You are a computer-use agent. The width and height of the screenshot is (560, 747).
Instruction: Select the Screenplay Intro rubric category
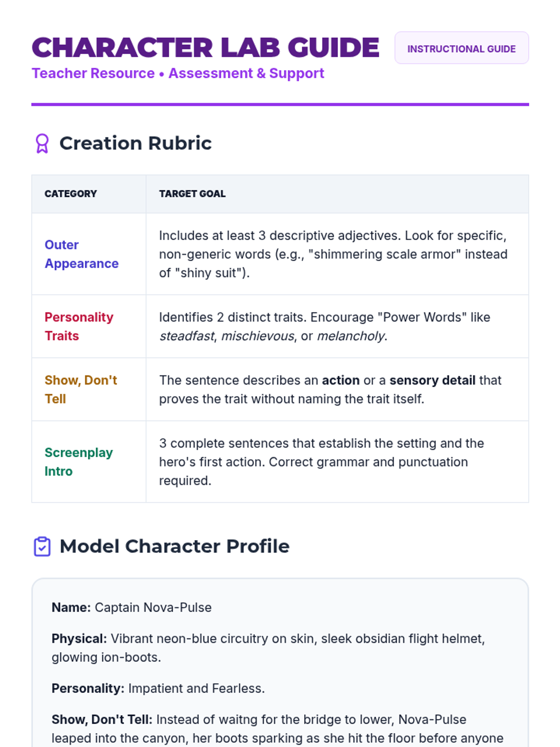(x=78, y=462)
